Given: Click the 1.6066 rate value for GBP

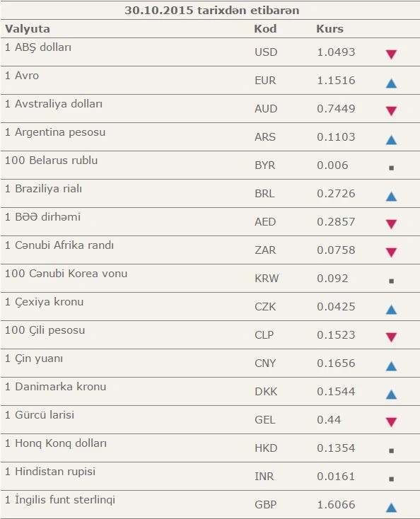Looking at the screenshot, I should tap(336, 504).
